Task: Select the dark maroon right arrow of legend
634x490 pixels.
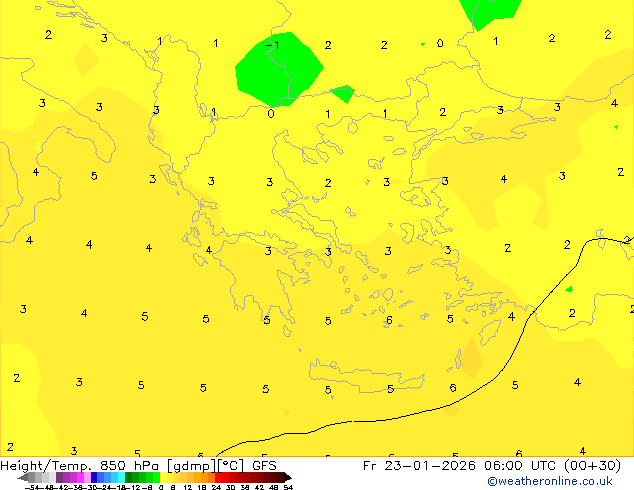Action: (287, 477)
